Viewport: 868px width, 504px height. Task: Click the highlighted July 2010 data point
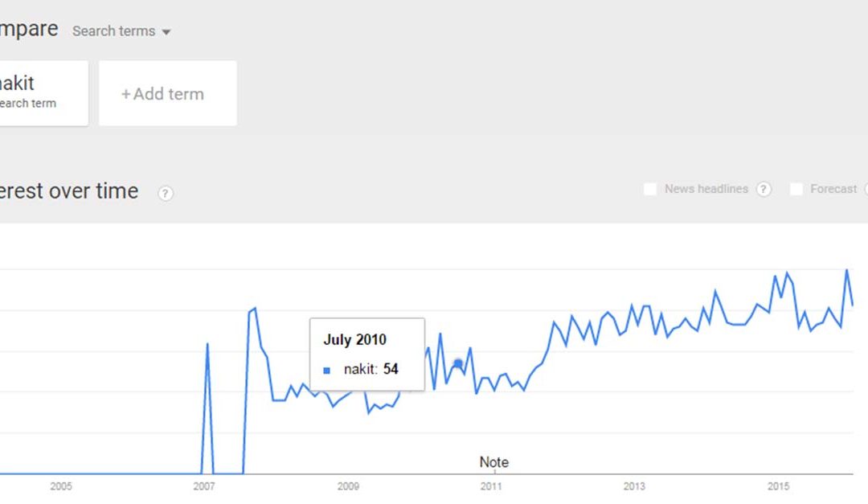click(x=458, y=364)
